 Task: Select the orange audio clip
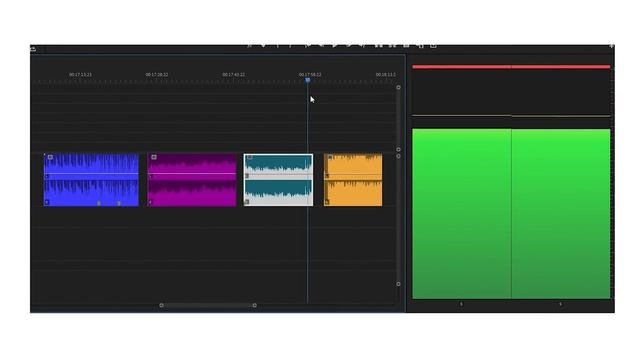click(x=353, y=180)
